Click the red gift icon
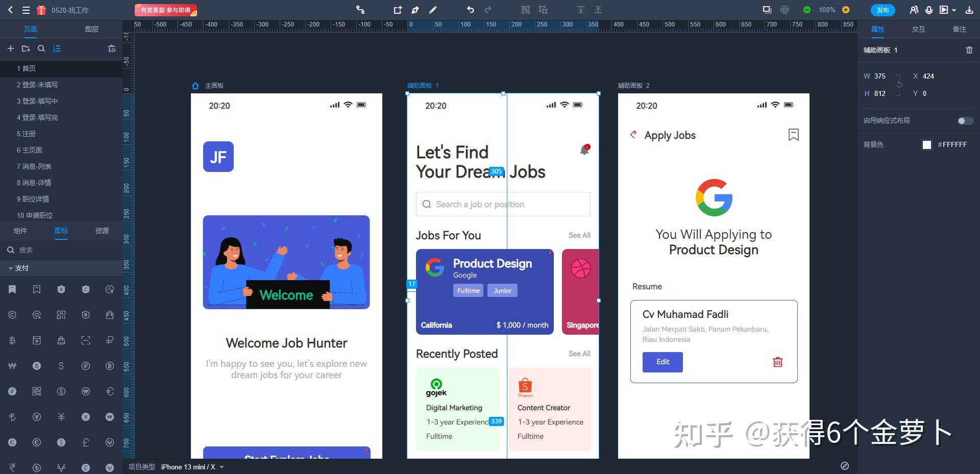 [x=41, y=10]
